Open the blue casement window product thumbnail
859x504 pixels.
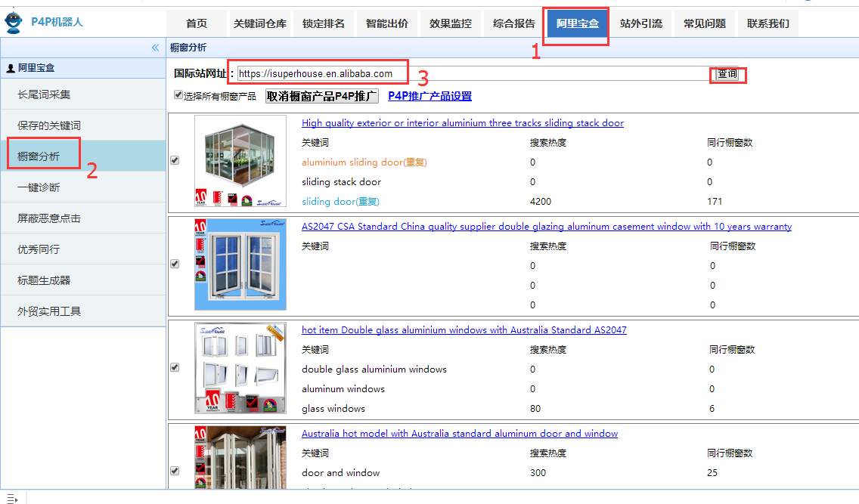tap(240, 264)
